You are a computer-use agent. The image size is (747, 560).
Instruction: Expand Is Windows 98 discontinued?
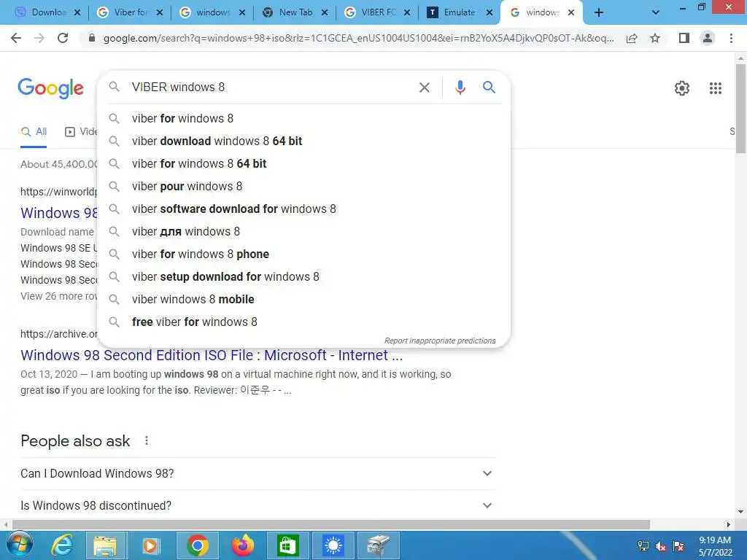(258, 505)
